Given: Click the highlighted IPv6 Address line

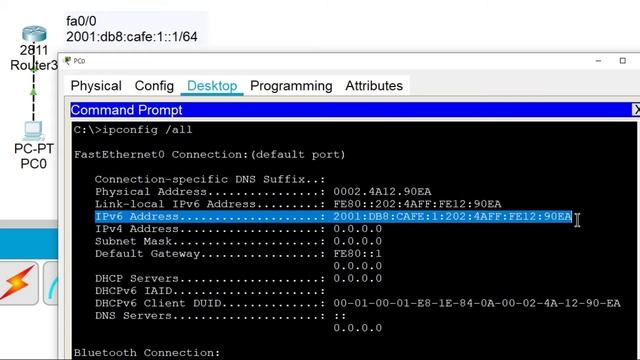Looking at the screenshot, I should [x=333, y=216].
